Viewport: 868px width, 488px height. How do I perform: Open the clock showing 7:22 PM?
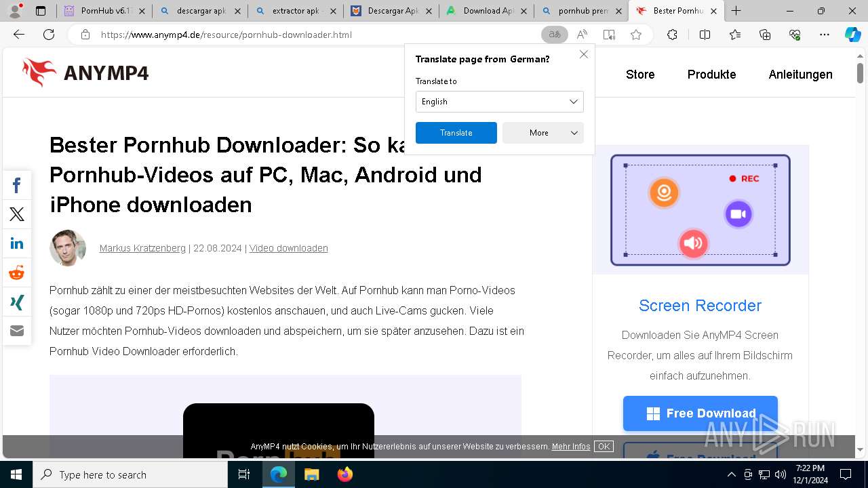pos(810,474)
